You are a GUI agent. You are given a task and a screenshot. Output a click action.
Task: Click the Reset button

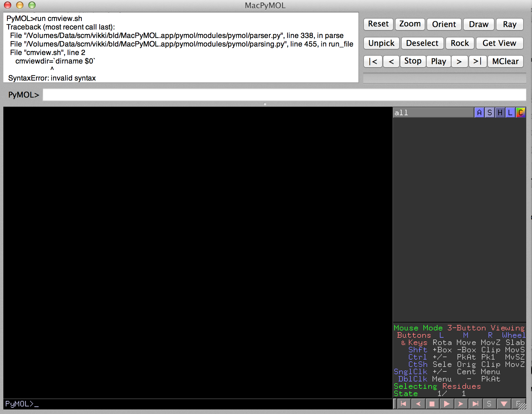coord(378,24)
